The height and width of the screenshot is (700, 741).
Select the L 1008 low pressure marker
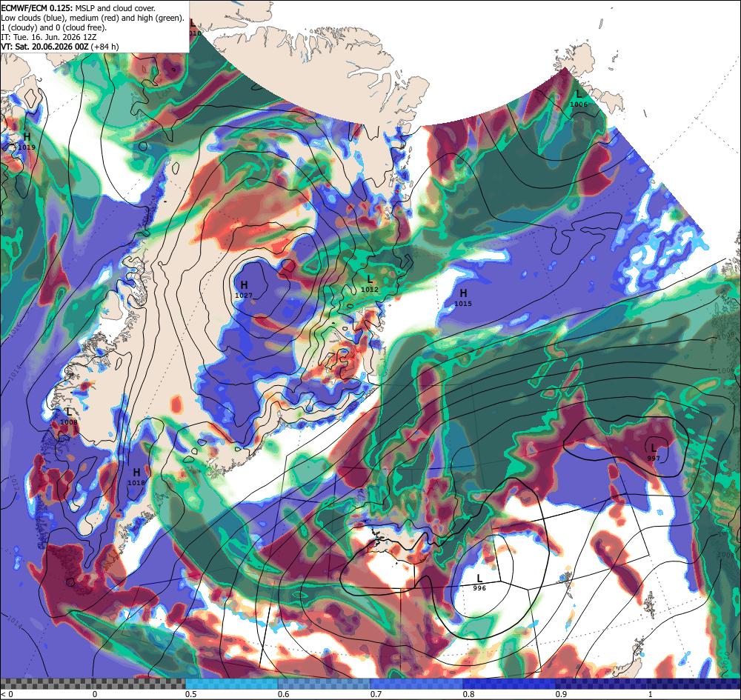pos(69,416)
